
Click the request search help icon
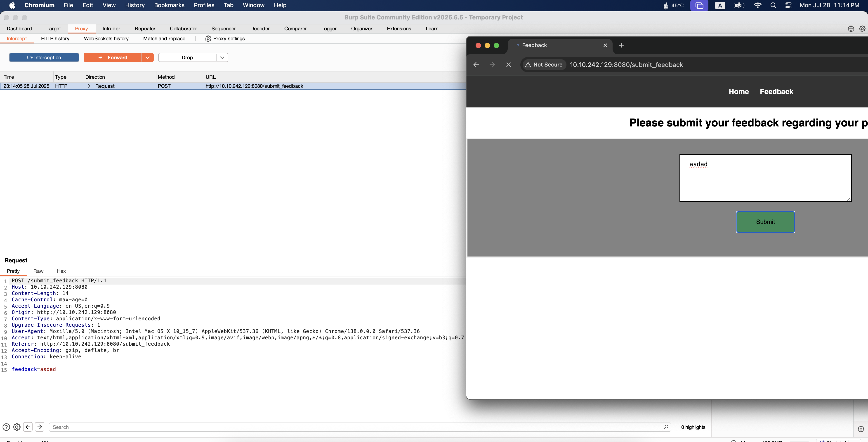point(6,427)
